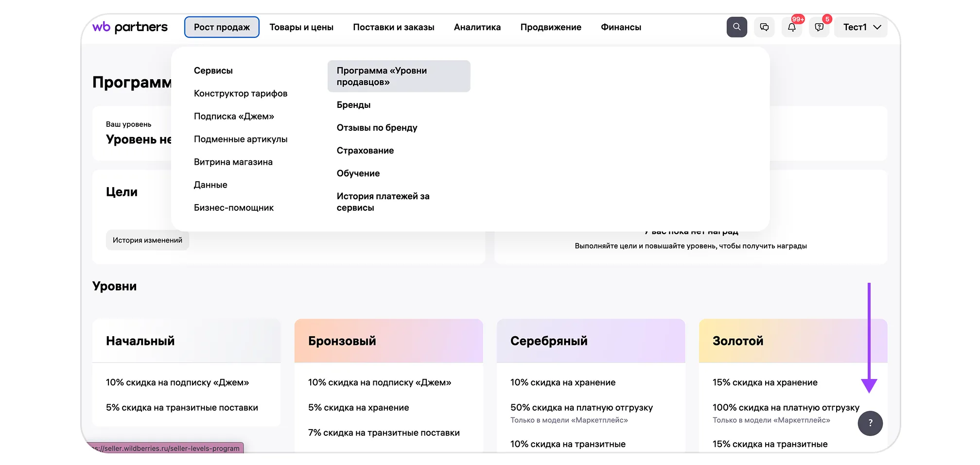Open История платежей за сервисы
This screenshot has width=980, height=465.
tap(383, 202)
